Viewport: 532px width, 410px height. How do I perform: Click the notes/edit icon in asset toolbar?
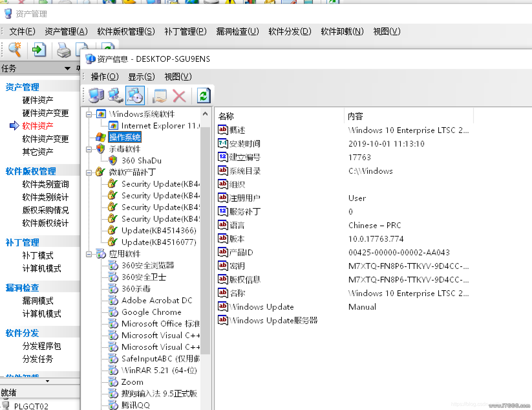click(x=160, y=96)
